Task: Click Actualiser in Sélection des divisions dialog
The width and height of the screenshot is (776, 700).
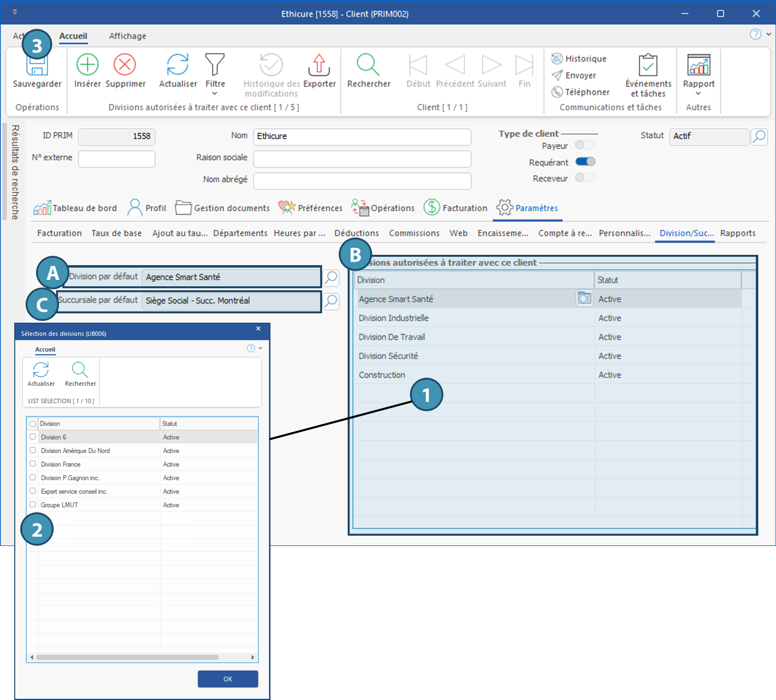Action: pos(41,370)
